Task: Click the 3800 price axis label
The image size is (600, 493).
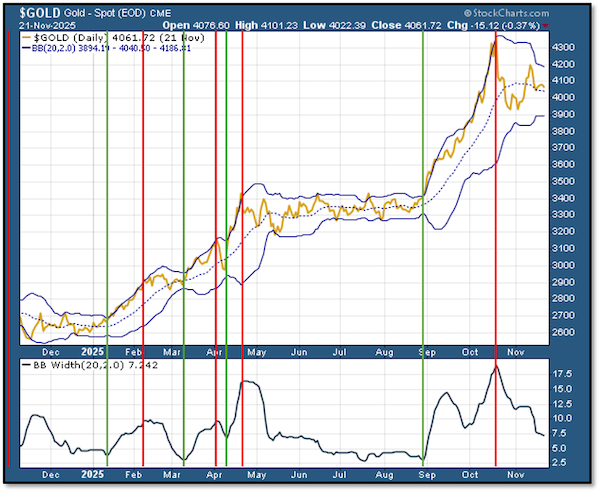Action: (x=563, y=131)
